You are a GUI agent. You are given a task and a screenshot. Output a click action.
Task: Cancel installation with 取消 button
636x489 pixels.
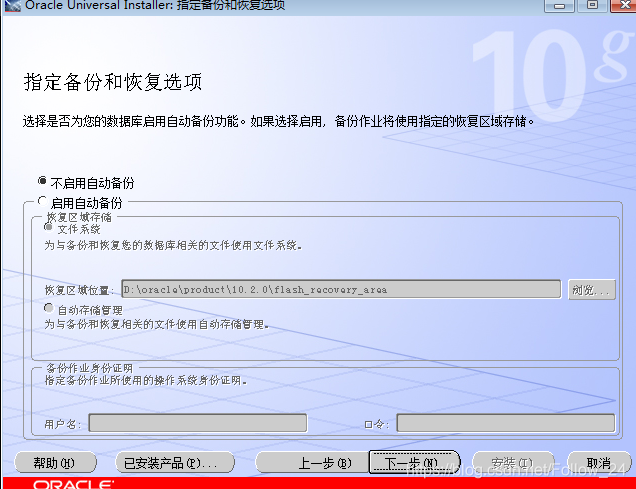click(599, 463)
